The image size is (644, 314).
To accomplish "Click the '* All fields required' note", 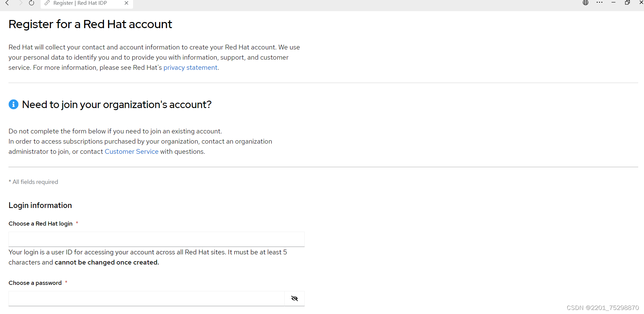I will 33,182.
